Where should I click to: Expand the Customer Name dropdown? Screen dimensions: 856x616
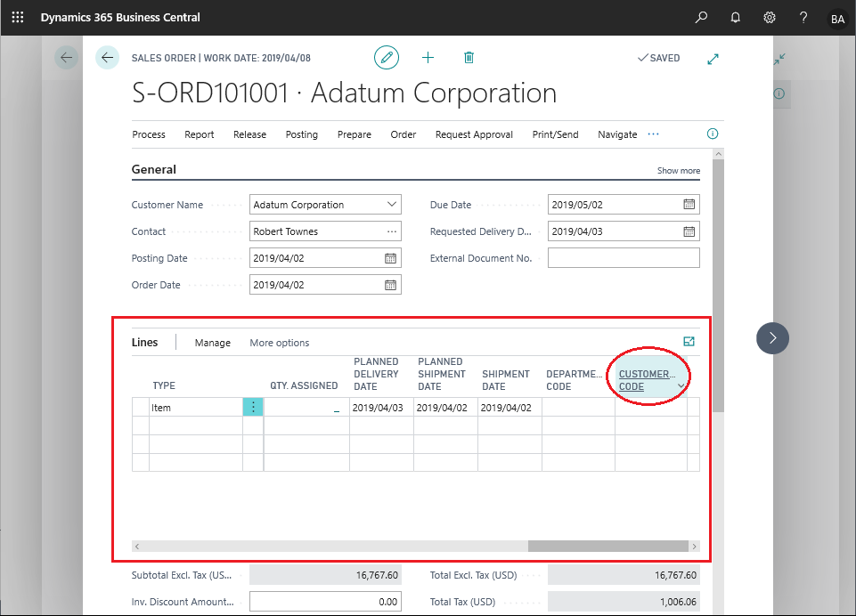(x=391, y=205)
